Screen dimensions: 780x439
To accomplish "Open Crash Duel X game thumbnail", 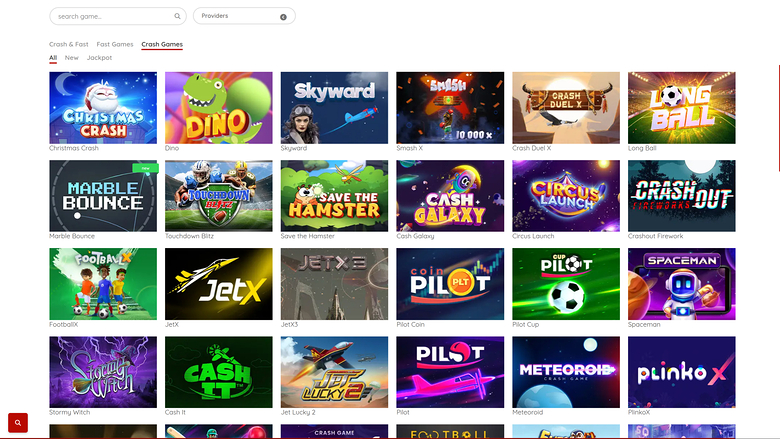I will [x=566, y=108].
